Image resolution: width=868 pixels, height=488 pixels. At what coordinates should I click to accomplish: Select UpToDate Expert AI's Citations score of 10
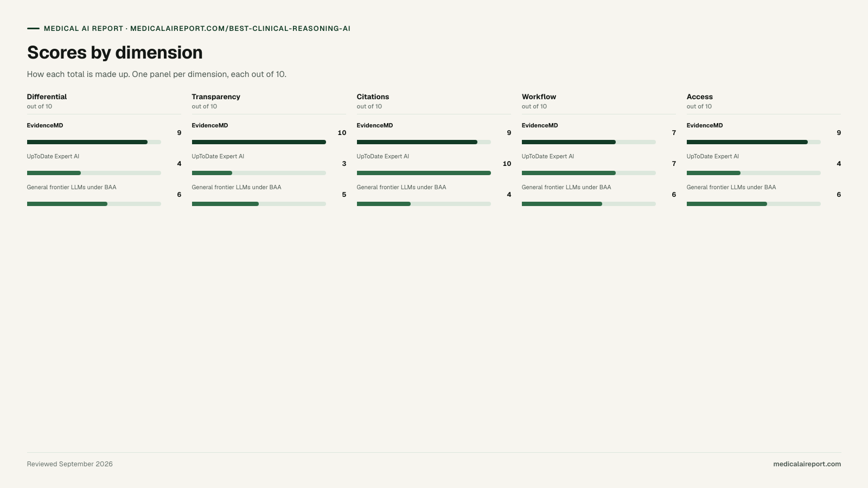coord(507,164)
